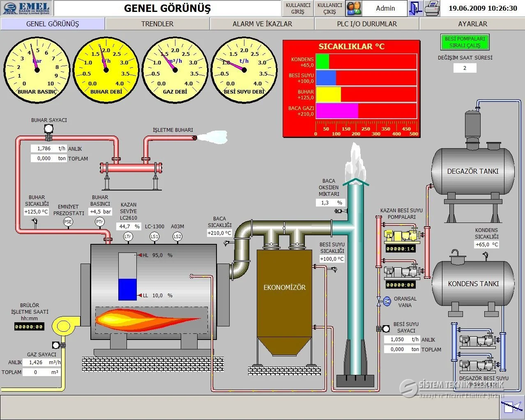This screenshot has width=525, height=420.
Task: Click the Değişim Saat Süresi field
Action: 465,68
